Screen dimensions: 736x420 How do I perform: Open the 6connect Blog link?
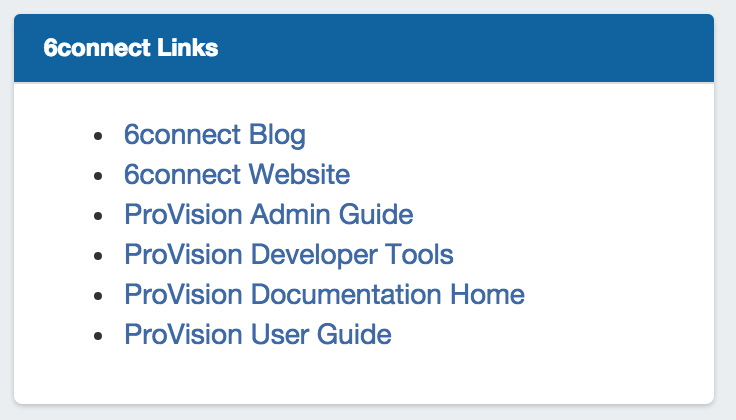coord(214,135)
